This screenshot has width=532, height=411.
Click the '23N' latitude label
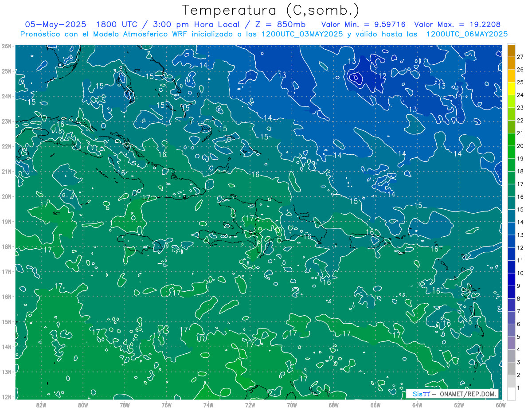tap(7, 121)
